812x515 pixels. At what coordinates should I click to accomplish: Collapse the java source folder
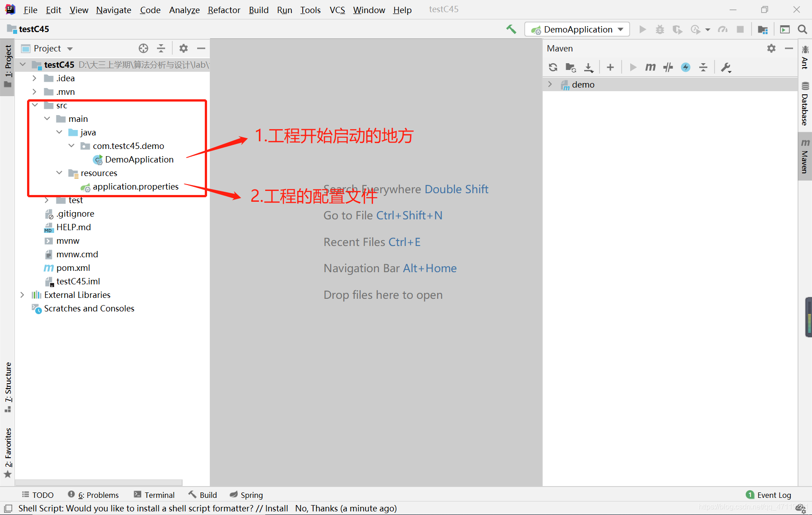[x=59, y=132]
